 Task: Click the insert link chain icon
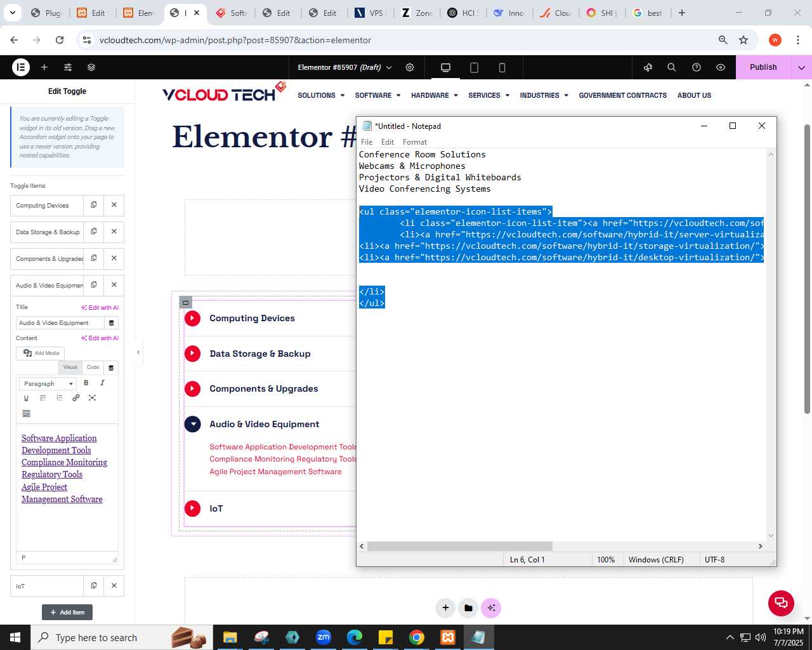point(75,398)
